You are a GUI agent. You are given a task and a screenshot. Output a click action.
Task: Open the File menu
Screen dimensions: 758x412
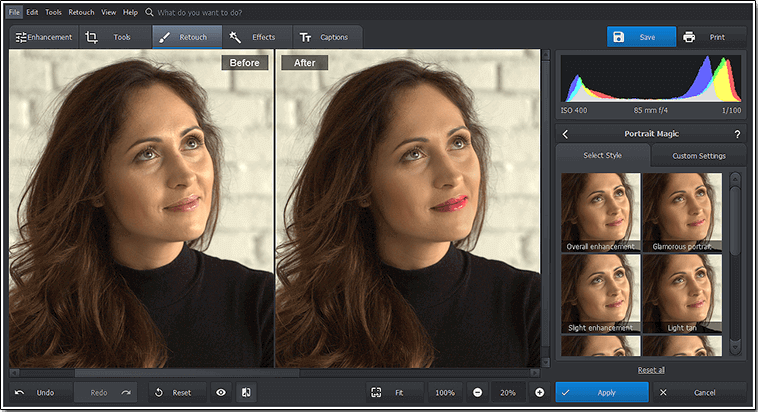[x=14, y=13]
